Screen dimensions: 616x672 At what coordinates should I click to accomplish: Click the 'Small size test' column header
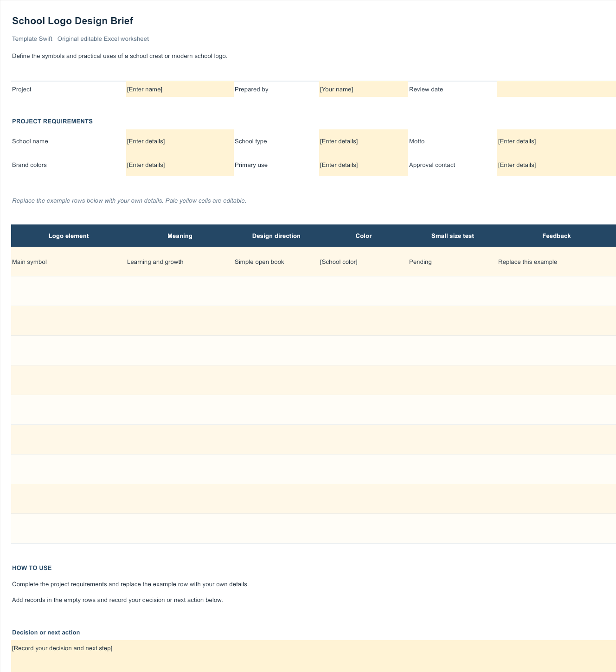point(453,236)
